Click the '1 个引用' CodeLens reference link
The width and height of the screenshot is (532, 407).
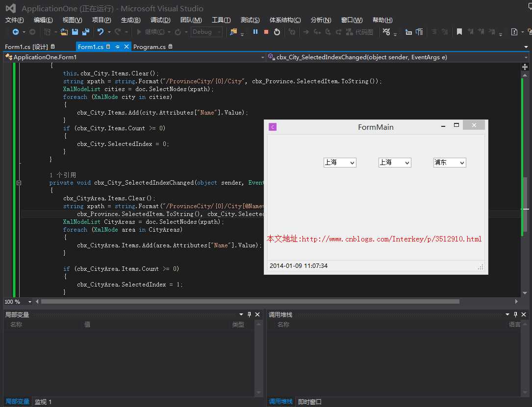63,175
